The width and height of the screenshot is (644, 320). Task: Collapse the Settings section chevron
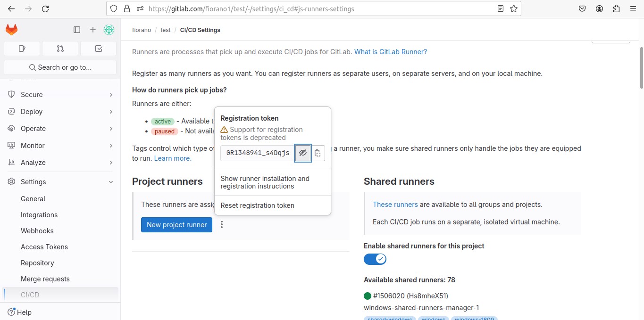click(111, 182)
